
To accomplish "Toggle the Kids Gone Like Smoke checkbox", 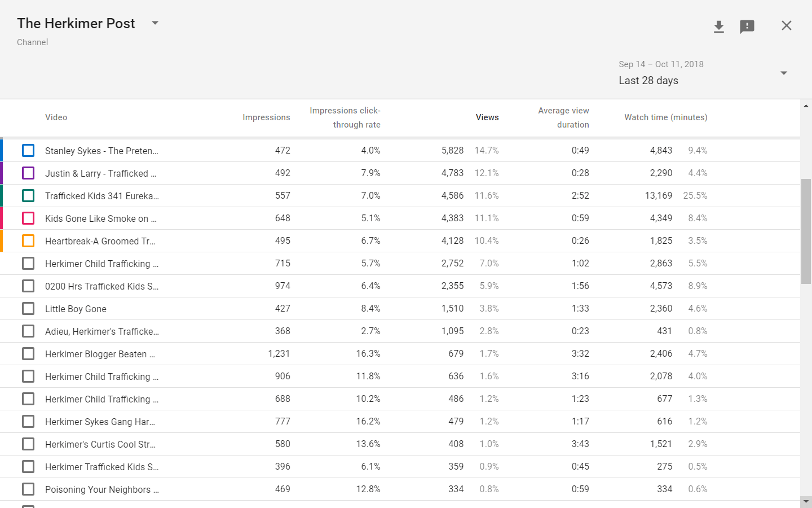I will pos(28,218).
